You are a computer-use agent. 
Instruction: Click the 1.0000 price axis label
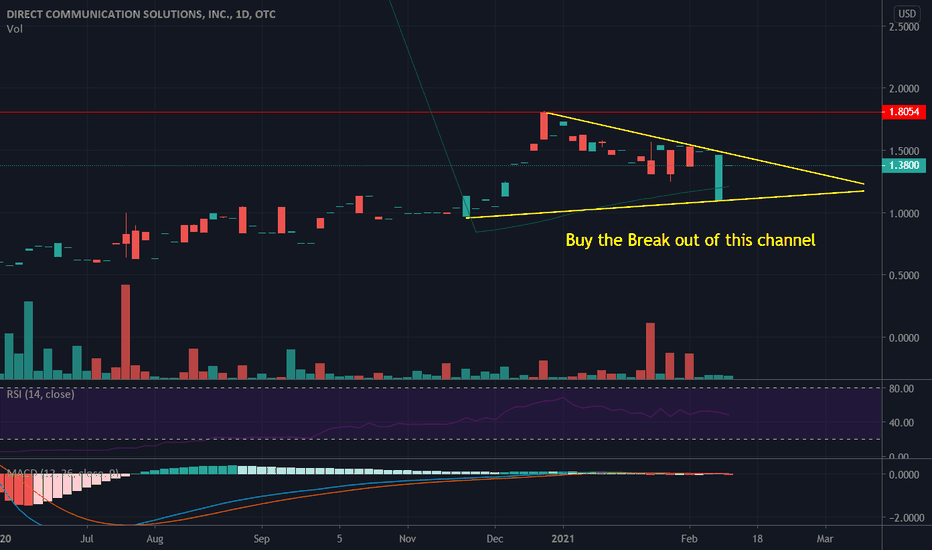pos(904,213)
